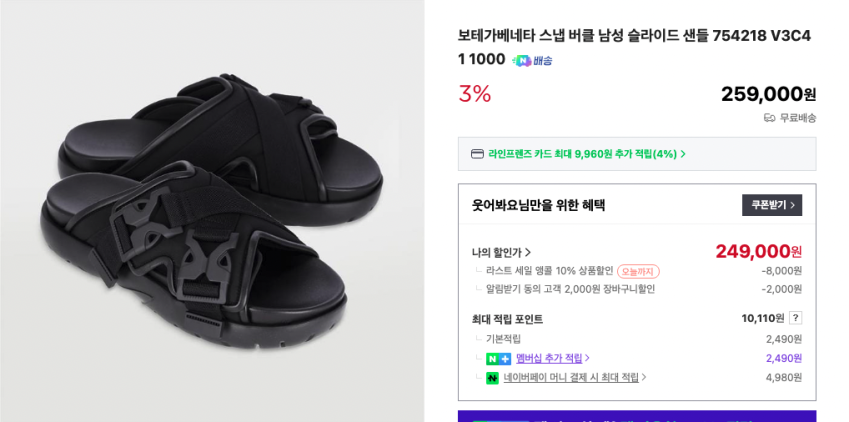Click the 라스트 세일 앵콜 10% 상품할인 line
This screenshot has width=849, height=422.
click(x=549, y=271)
